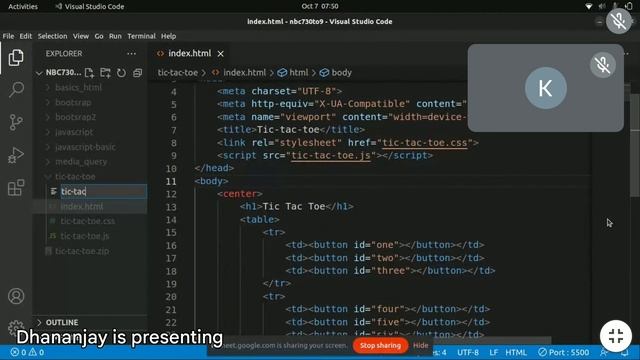Image resolution: width=640 pixels, height=360 pixels.
Task: Open the Run and Debug view
Action: point(16,155)
